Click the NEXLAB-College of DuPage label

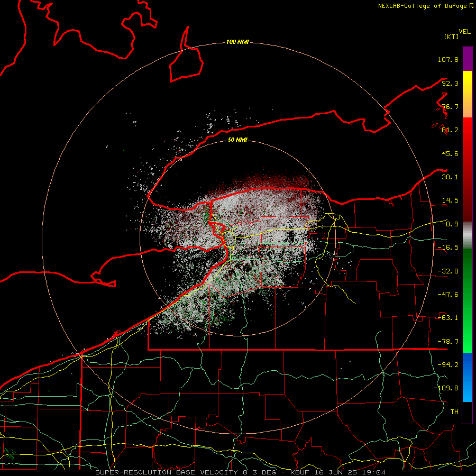425,6
